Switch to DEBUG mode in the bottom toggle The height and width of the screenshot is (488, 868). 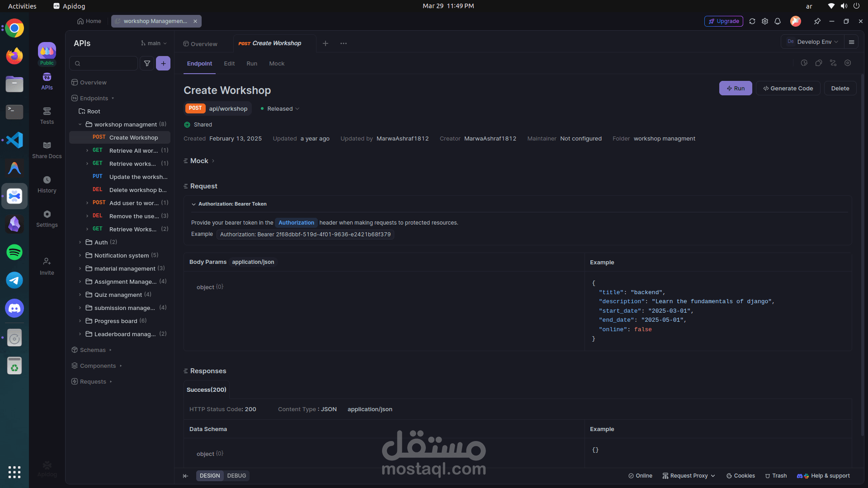coord(236,475)
